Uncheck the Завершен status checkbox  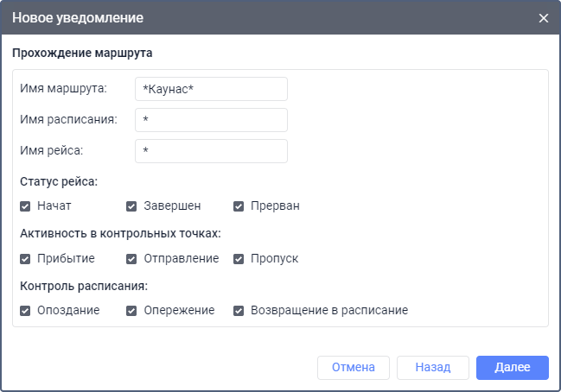tap(132, 206)
